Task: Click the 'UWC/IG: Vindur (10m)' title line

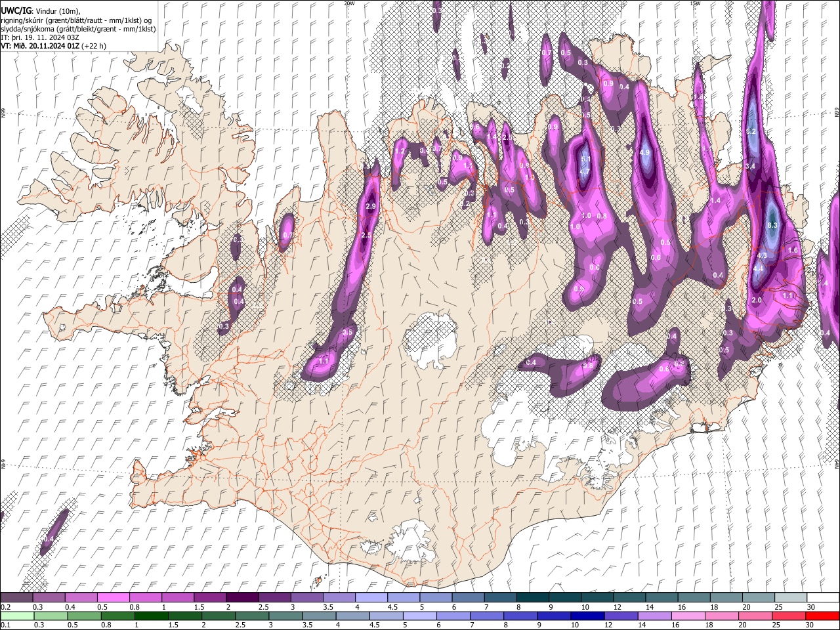Action: (40, 10)
